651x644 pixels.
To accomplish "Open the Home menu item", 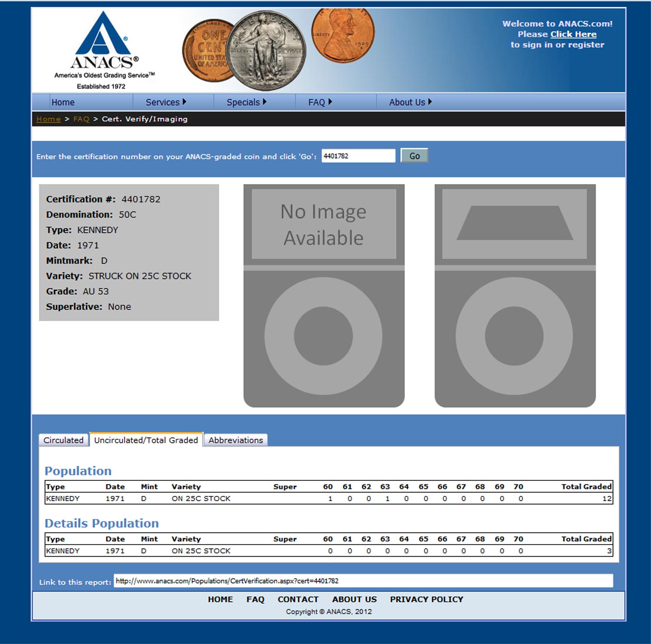I will [x=63, y=102].
